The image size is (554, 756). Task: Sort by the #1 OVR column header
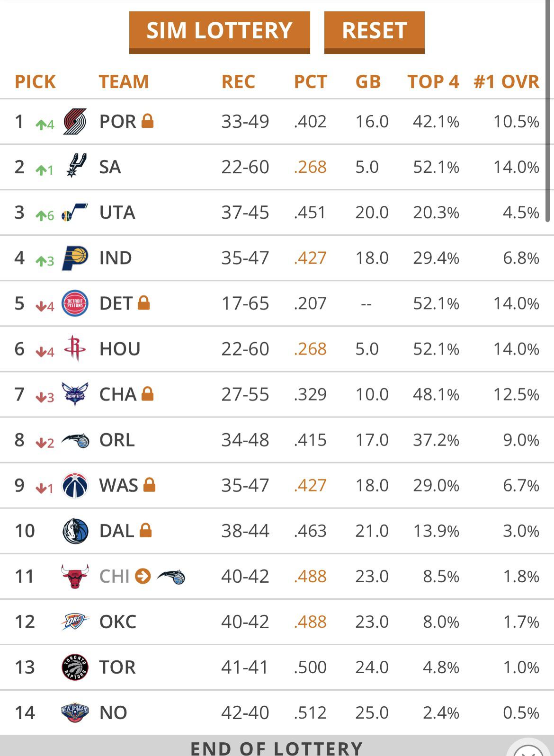coord(506,81)
